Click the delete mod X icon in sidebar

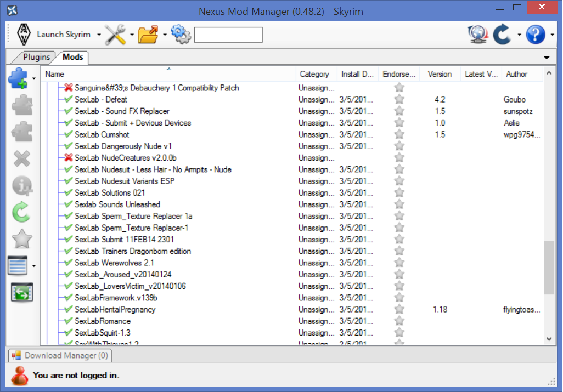pyautogui.click(x=22, y=158)
